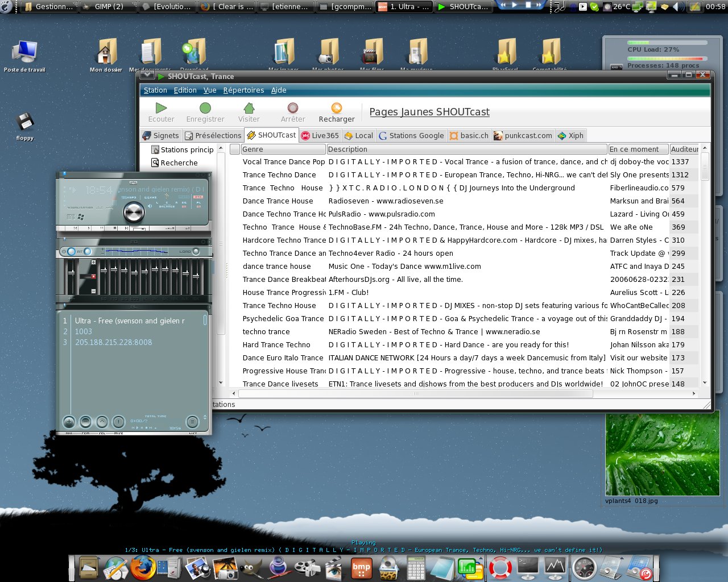This screenshot has width=728, height=582.
Task: Toggle the PL playlist indicator in player
Action: click(x=198, y=205)
